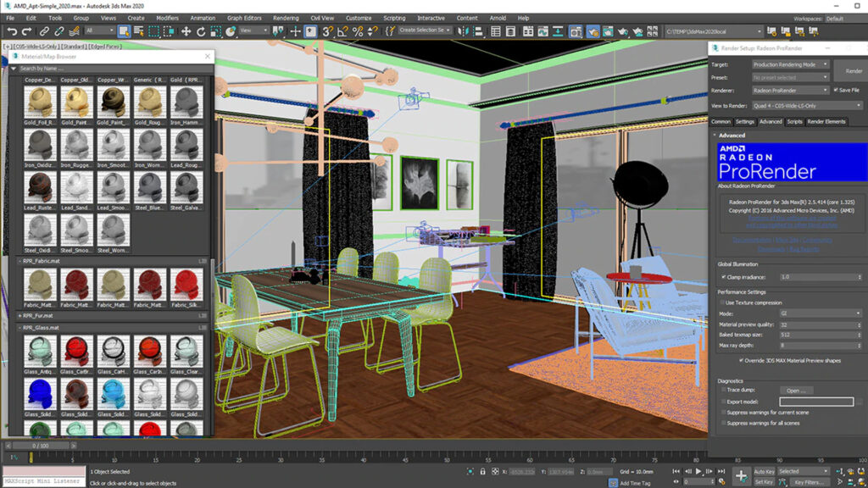
Task: Open the Modifiers menu
Action: coord(167,19)
